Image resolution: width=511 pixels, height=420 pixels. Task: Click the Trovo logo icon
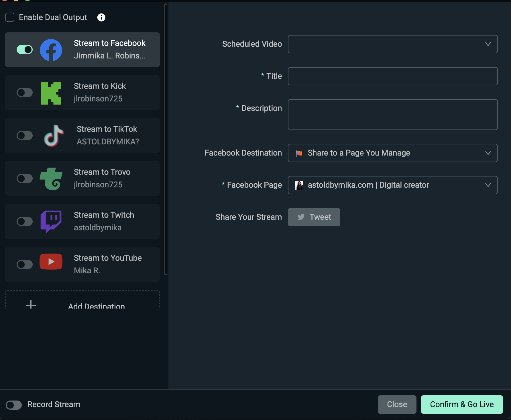(x=51, y=179)
